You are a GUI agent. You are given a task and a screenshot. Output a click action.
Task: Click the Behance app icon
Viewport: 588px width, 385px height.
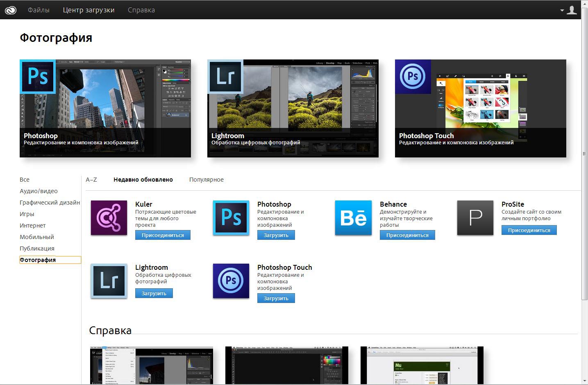(353, 218)
